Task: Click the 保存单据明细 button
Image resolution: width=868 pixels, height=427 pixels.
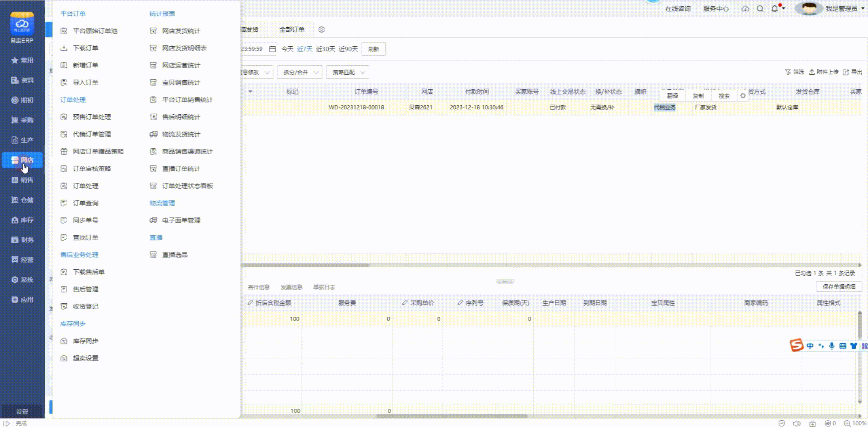Action: click(x=838, y=287)
